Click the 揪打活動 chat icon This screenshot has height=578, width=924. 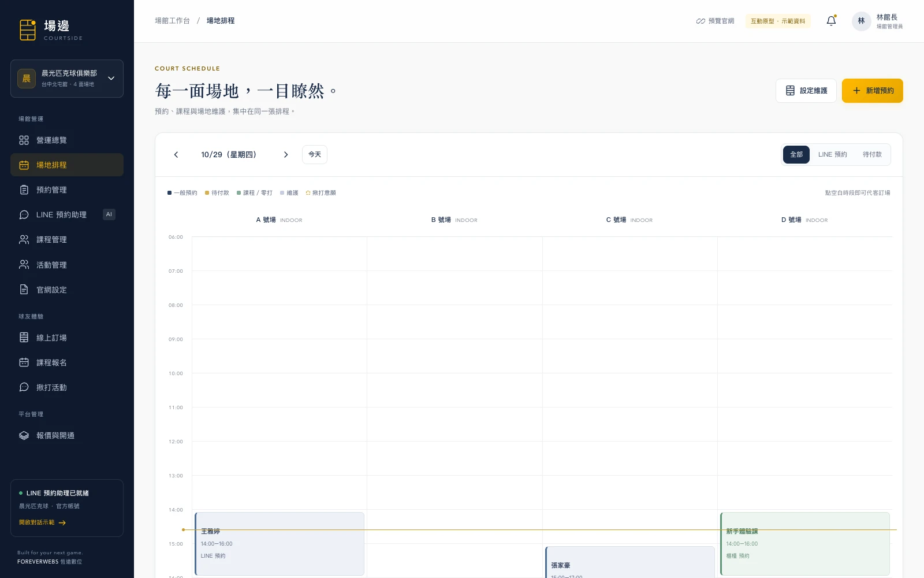click(24, 387)
